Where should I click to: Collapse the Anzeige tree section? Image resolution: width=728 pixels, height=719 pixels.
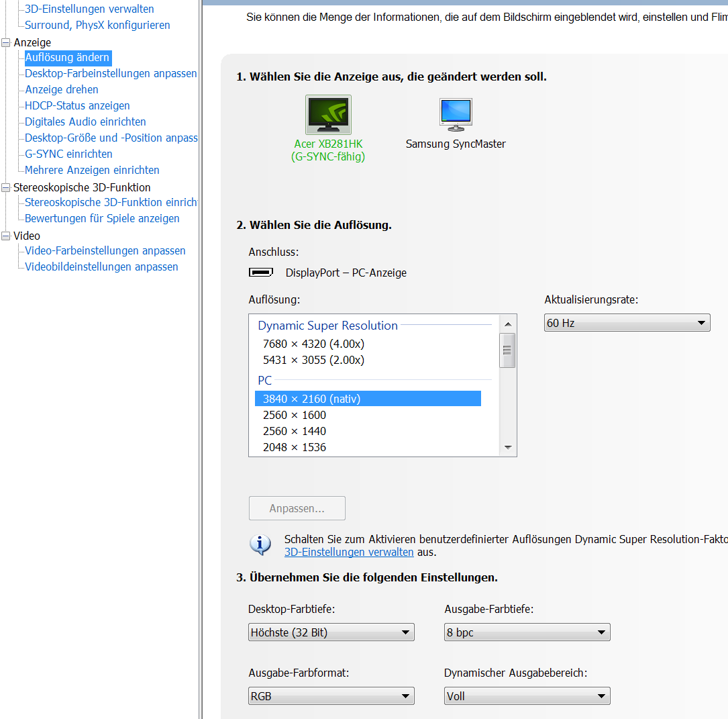tap(6, 43)
